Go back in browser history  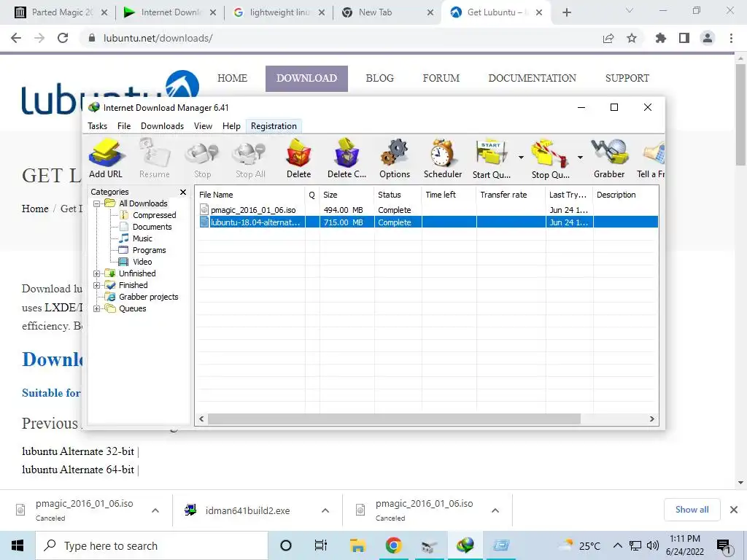click(x=16, y=38)
